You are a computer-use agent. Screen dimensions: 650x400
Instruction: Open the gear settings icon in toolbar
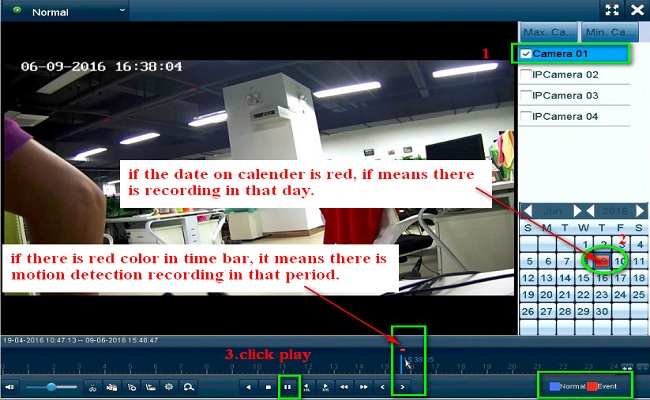(x=169, y=386)
